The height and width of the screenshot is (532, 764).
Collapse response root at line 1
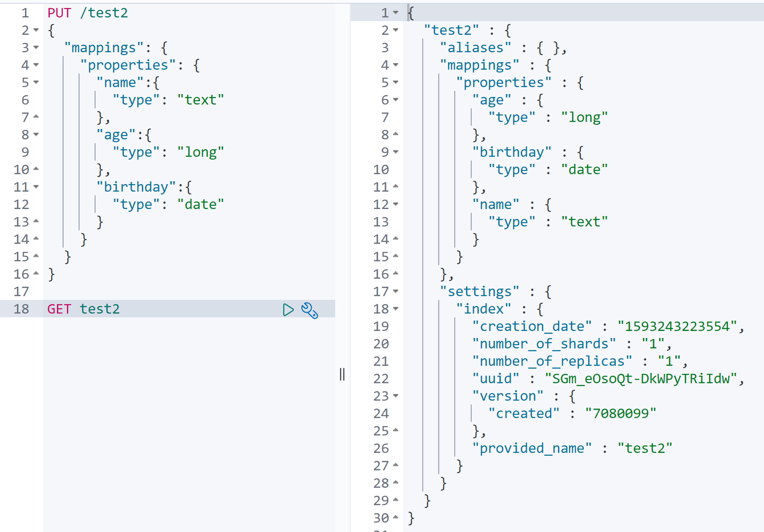[x=396, y=13]
